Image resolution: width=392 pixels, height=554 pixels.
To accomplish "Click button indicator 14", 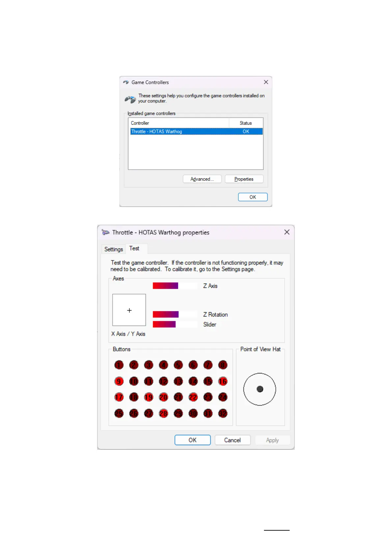I will [193, 381].
